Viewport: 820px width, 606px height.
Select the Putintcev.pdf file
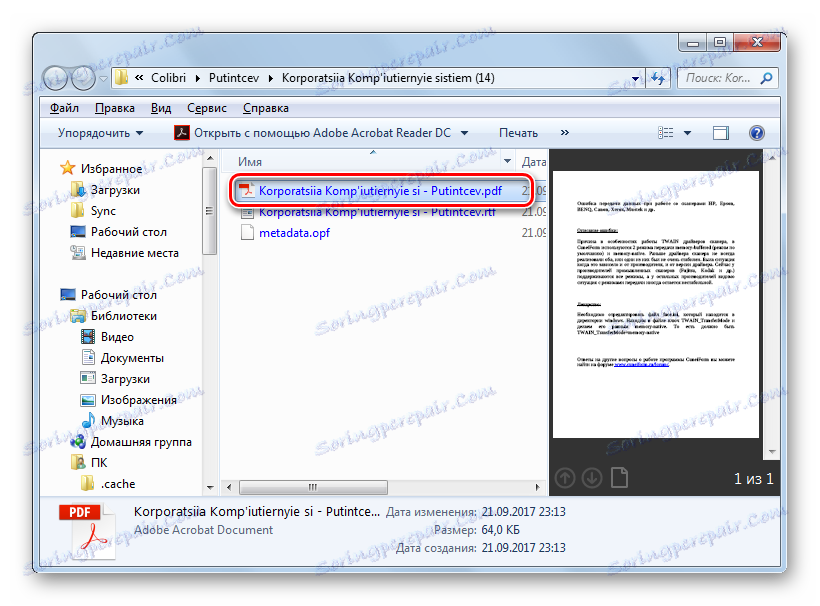380,191
